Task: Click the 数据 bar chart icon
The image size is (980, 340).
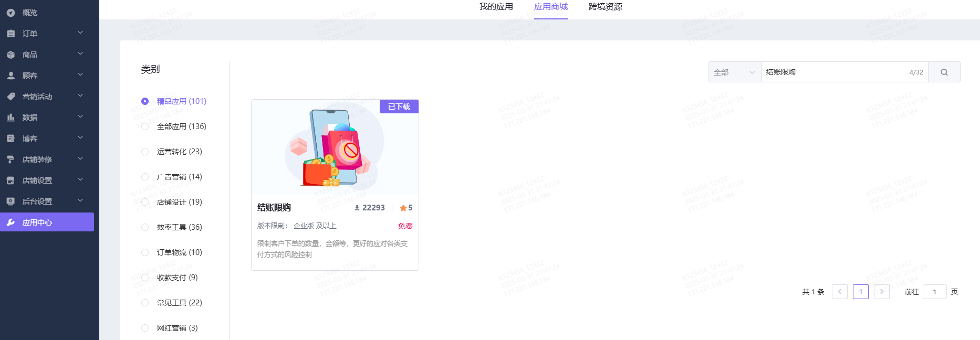Action: click(x=11, y=118)
